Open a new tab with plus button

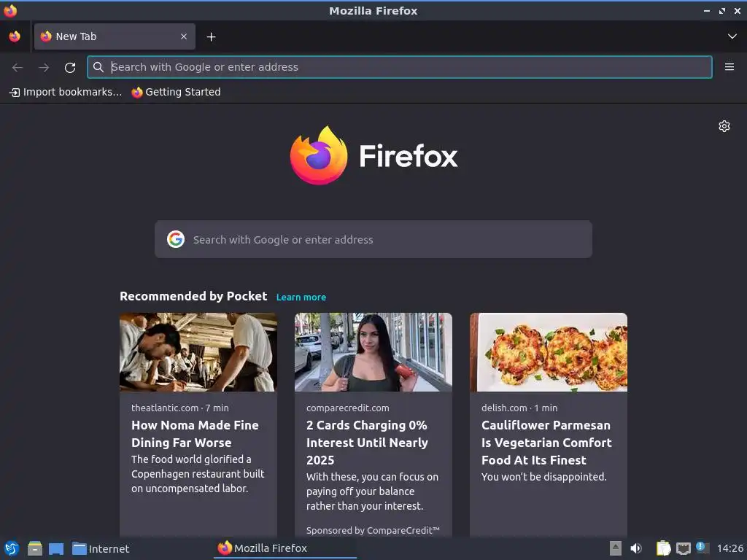tap(211, 36)
